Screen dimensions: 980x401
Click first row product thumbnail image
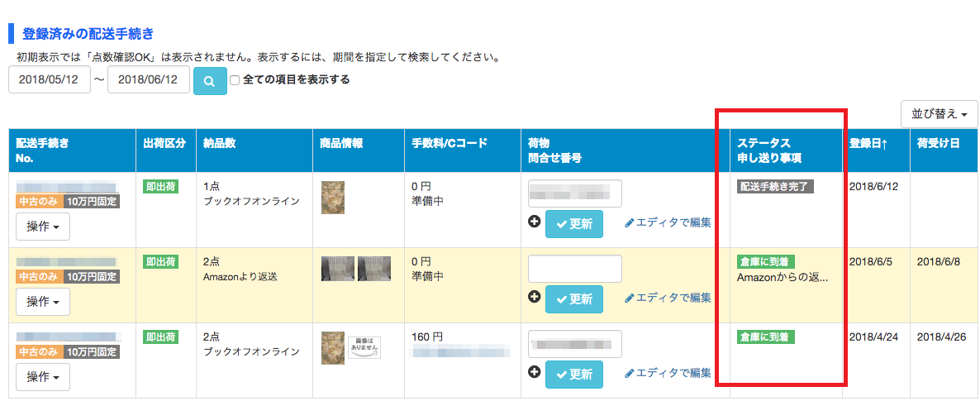tap(333, 198)
